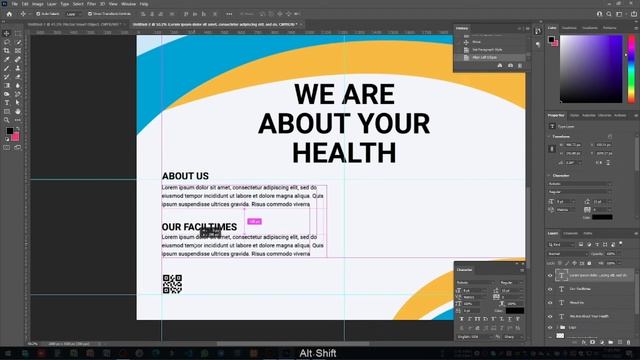The width and height of the screenshot is (640, 360).
Task: Toggle Faux Bold in Character panel
Action: pos(462,319)
